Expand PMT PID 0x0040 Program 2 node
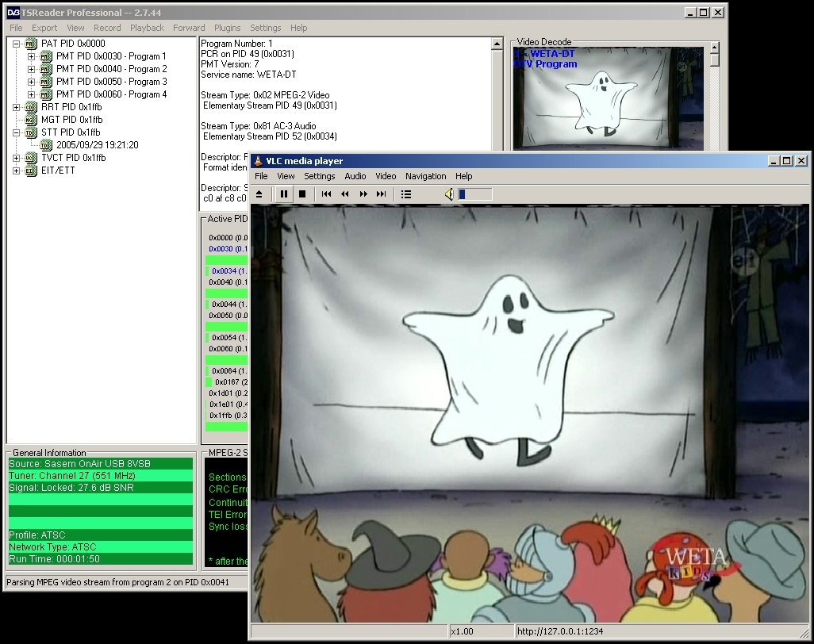814x644 pixels. 31,69
